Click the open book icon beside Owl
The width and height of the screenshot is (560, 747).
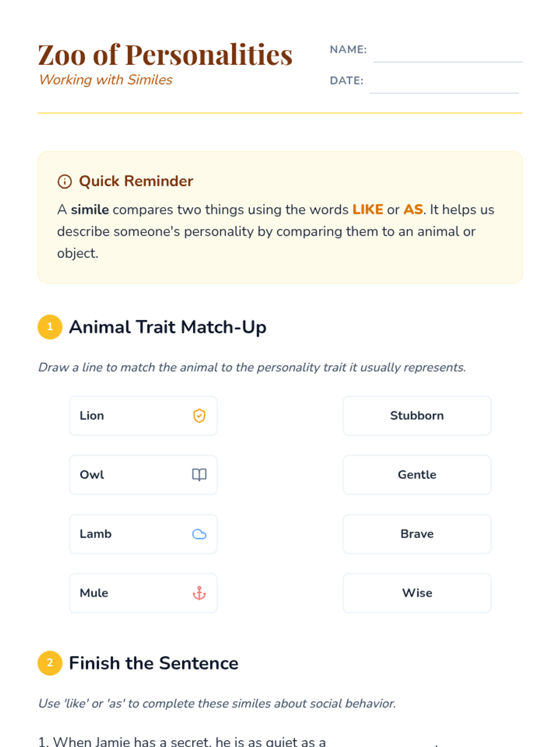199,474
